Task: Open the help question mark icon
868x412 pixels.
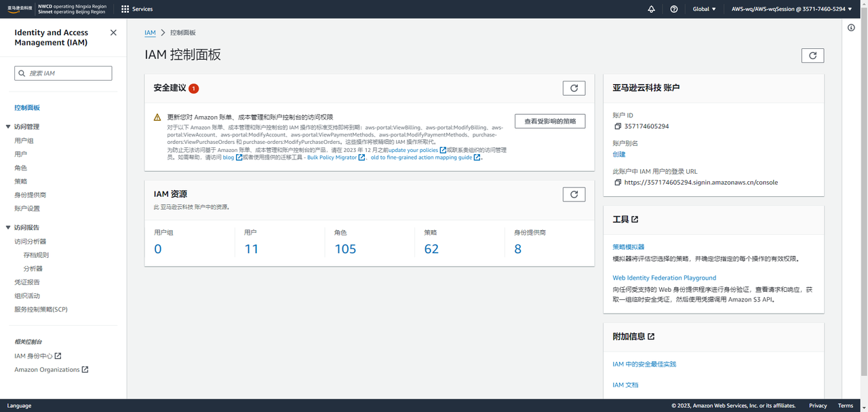Action: 673,9
